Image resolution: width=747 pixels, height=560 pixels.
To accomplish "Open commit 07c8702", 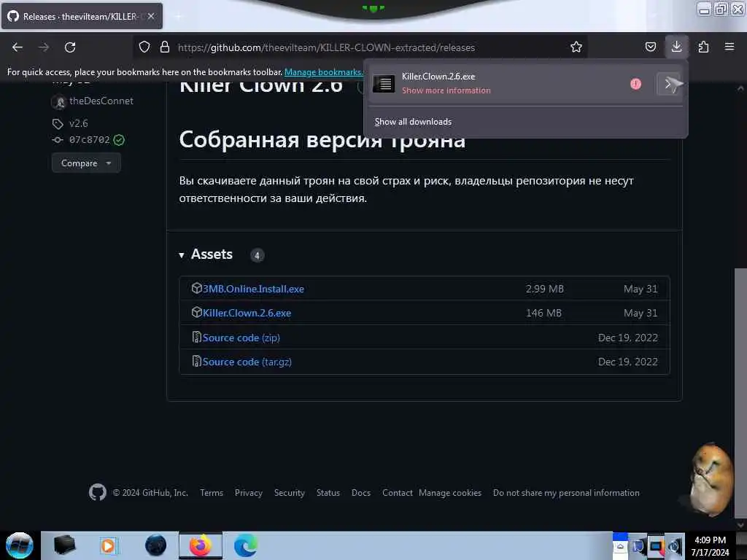I will pyautogui.click(x=89, y=139).
